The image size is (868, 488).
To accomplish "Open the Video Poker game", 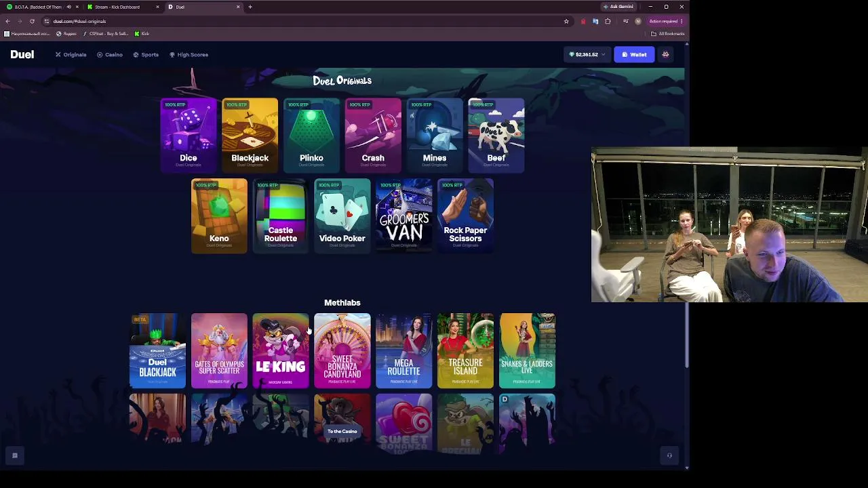I will pos(342,216).
